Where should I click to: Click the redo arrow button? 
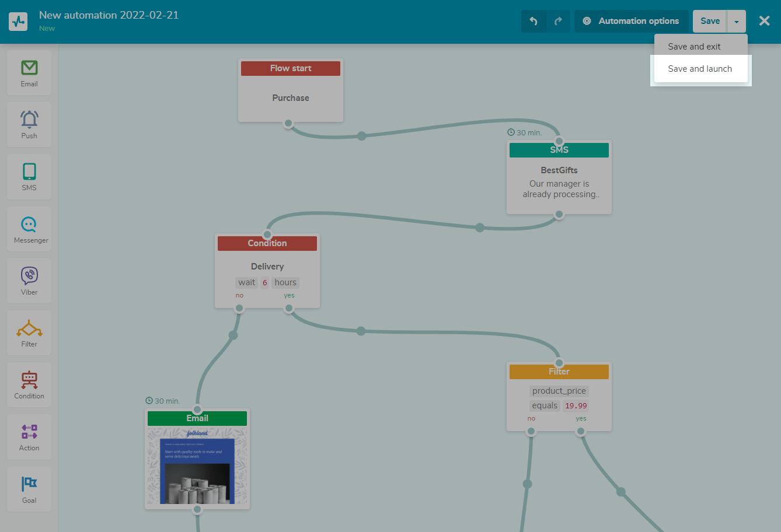click(558, 21)
